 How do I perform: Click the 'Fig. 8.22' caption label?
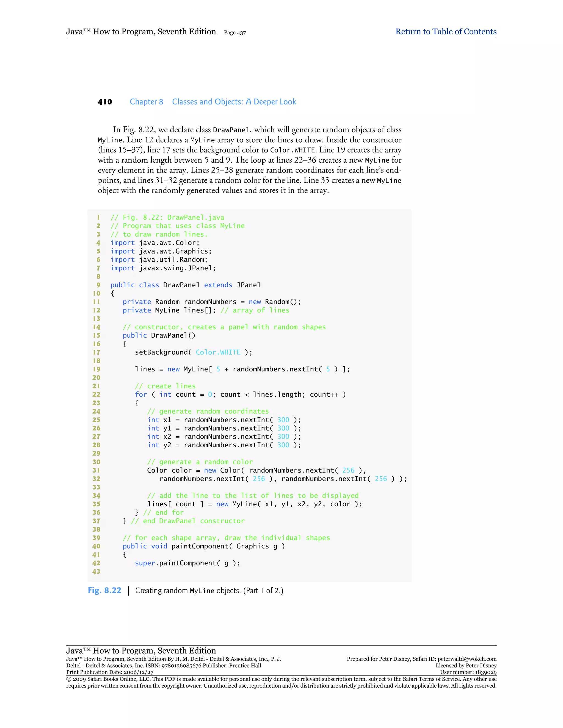tap(104, 590)
